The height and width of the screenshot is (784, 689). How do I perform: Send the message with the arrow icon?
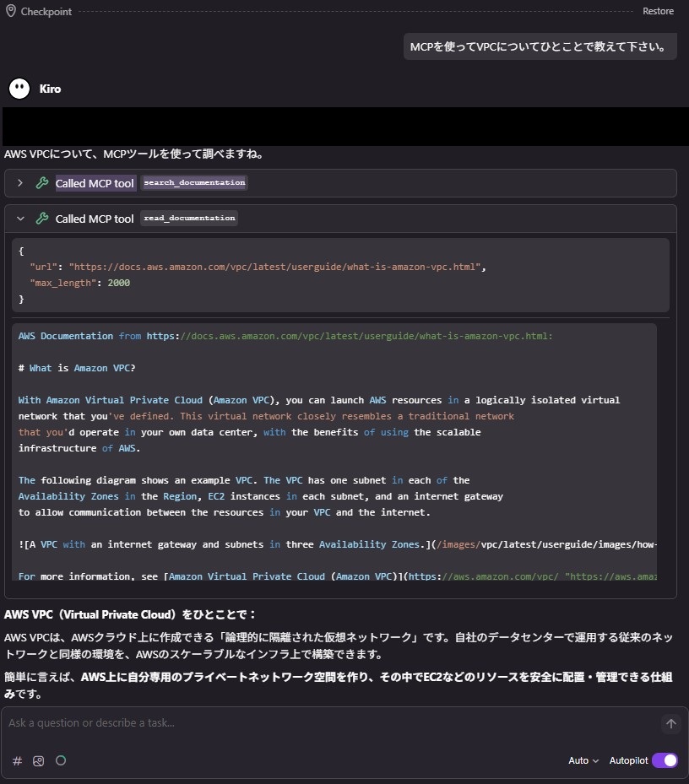click(x=671, y=723)
